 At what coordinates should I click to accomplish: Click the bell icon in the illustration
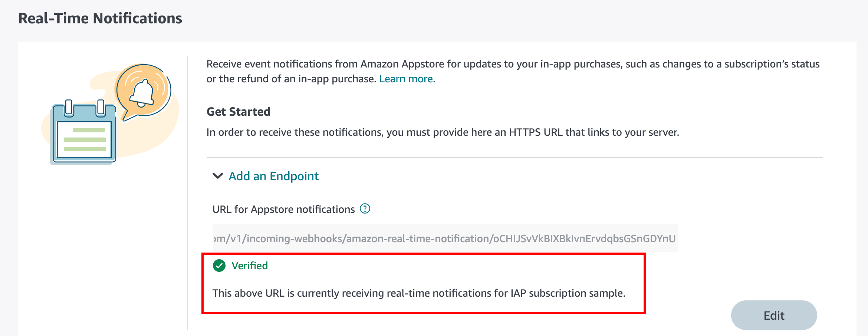click(142, 93)
